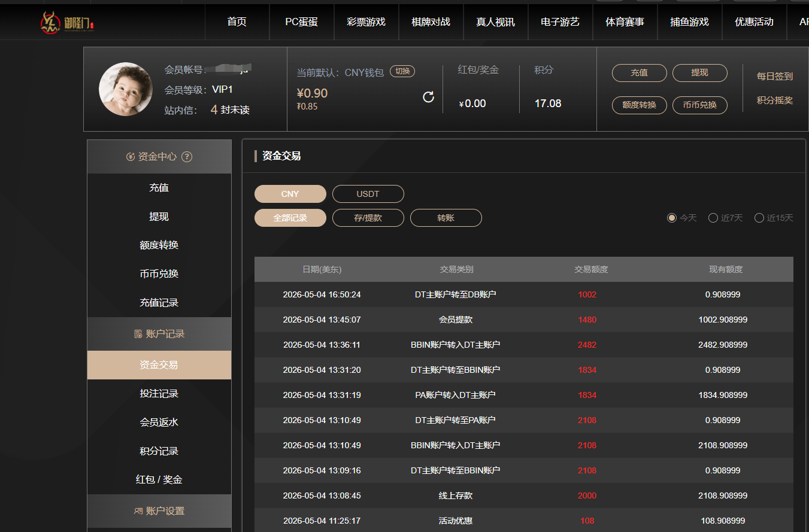This screenshot has width=809, height=532.
Task: Click the 日期(美东) column header
Action: click(x=322, y=269)
